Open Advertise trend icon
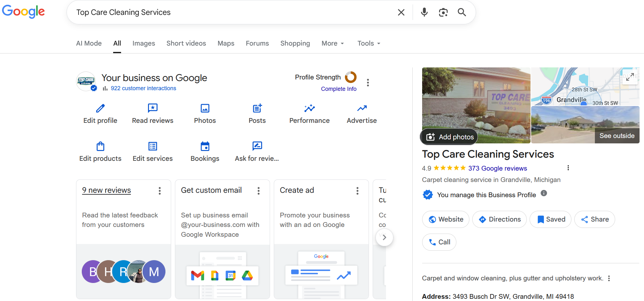 coord(362,108)
